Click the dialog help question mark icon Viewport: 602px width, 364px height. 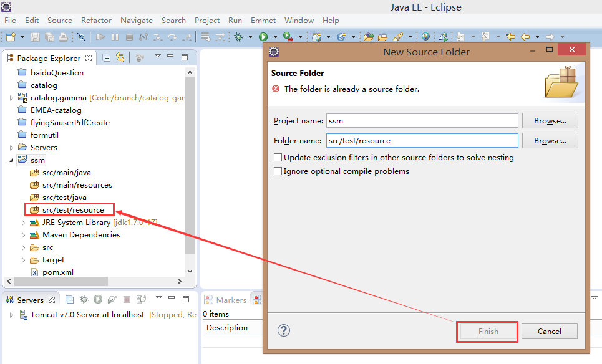(284, 330)
